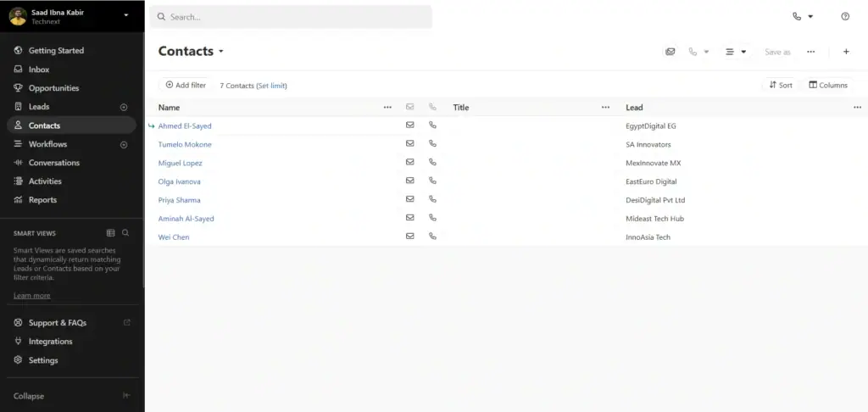The height and width of the screenshot is (412, 868).
Task: Click the Save as button
Action: click(x=777, y=52)
